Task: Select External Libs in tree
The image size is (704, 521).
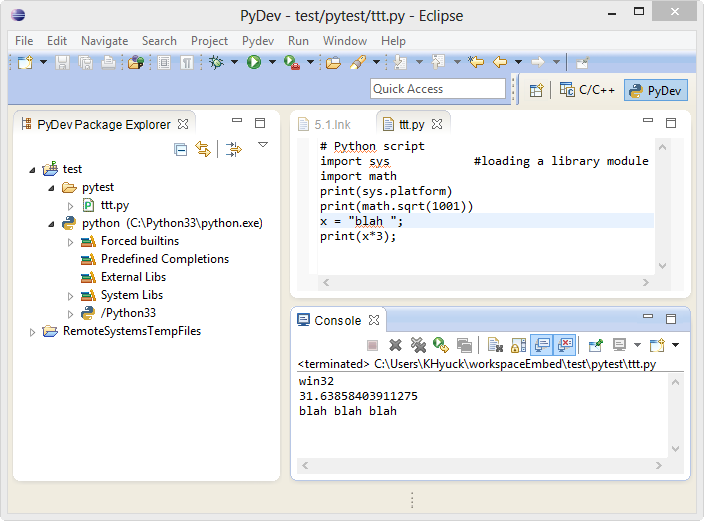Action: click(x=133, y=277)
